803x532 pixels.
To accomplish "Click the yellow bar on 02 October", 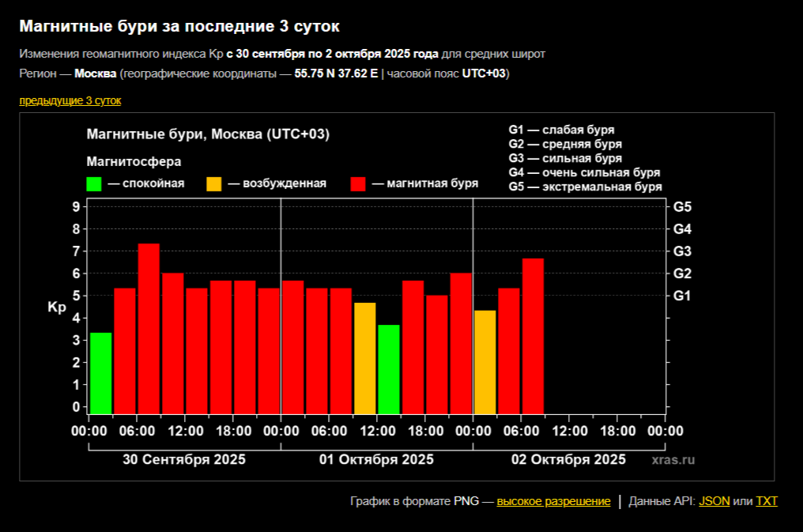I will (485, 361).
